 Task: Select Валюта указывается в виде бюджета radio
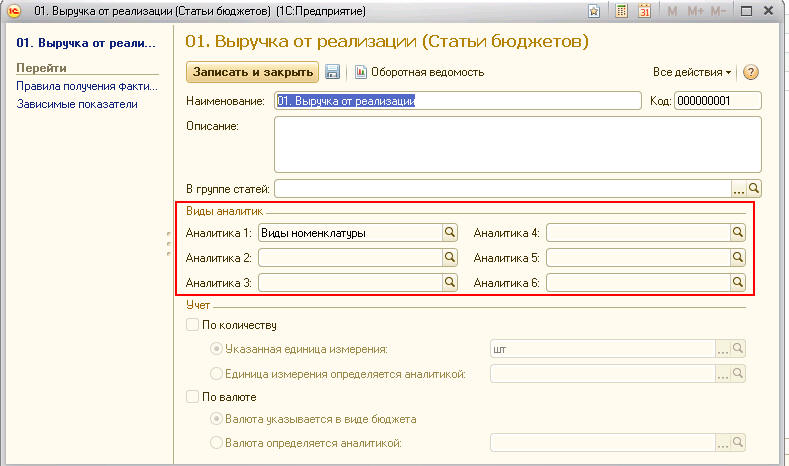click(216, 419)
